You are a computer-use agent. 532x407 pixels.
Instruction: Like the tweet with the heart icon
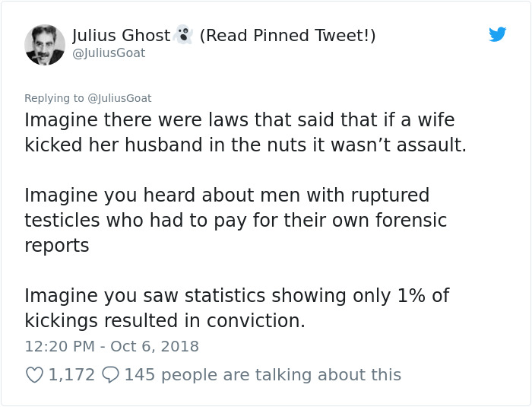(x=34, y=374)
